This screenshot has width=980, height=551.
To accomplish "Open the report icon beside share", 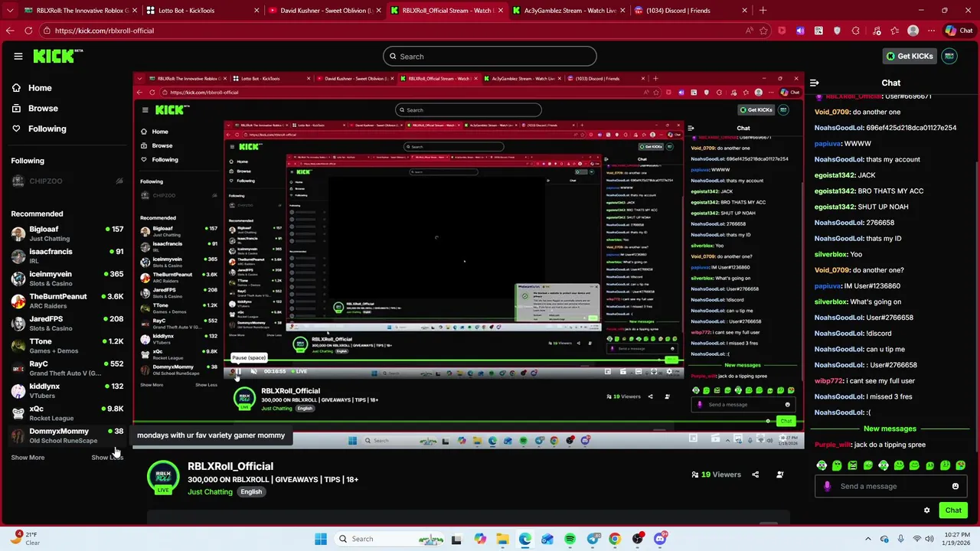I will click(779, 474).
